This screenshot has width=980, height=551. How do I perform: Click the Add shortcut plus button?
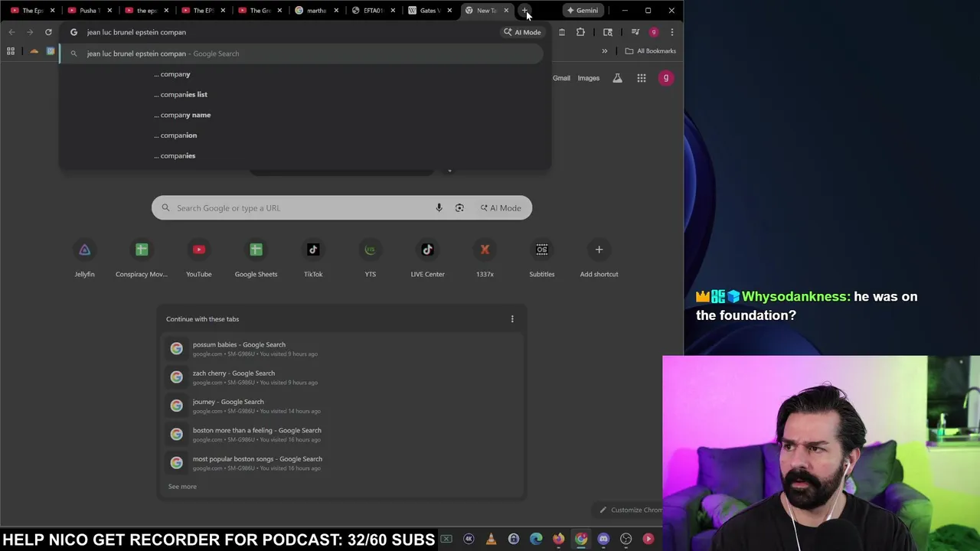pos(599,249)
